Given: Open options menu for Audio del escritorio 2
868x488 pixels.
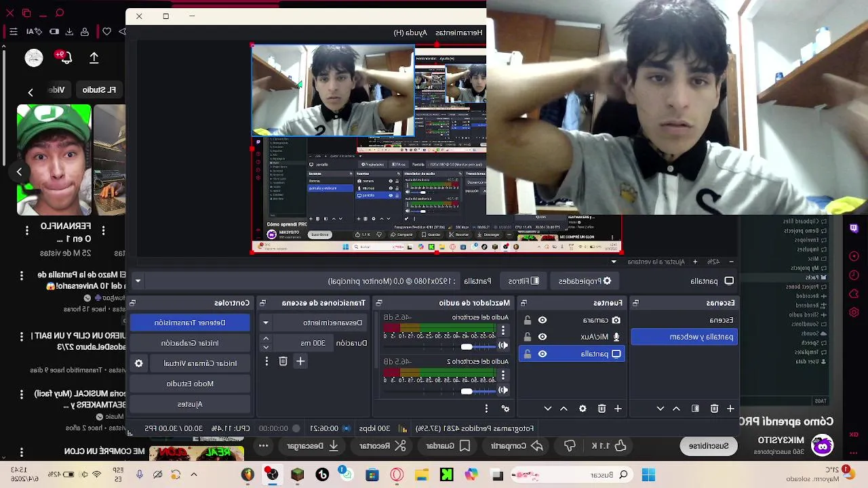Looking at the screenshot, I should 502,375.
